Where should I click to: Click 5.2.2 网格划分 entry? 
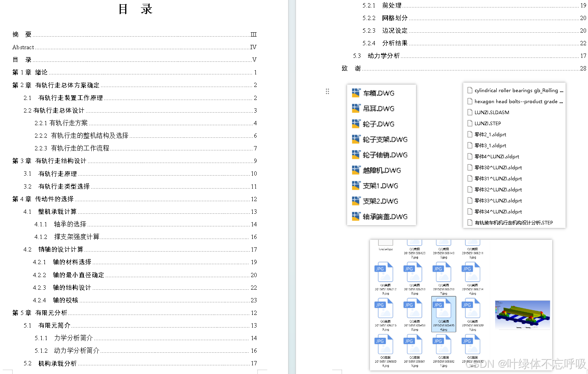(474, 18)
